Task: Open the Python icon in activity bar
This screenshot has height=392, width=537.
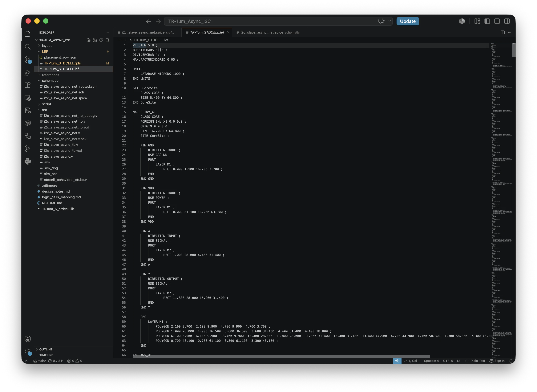Action: [27, 161]
